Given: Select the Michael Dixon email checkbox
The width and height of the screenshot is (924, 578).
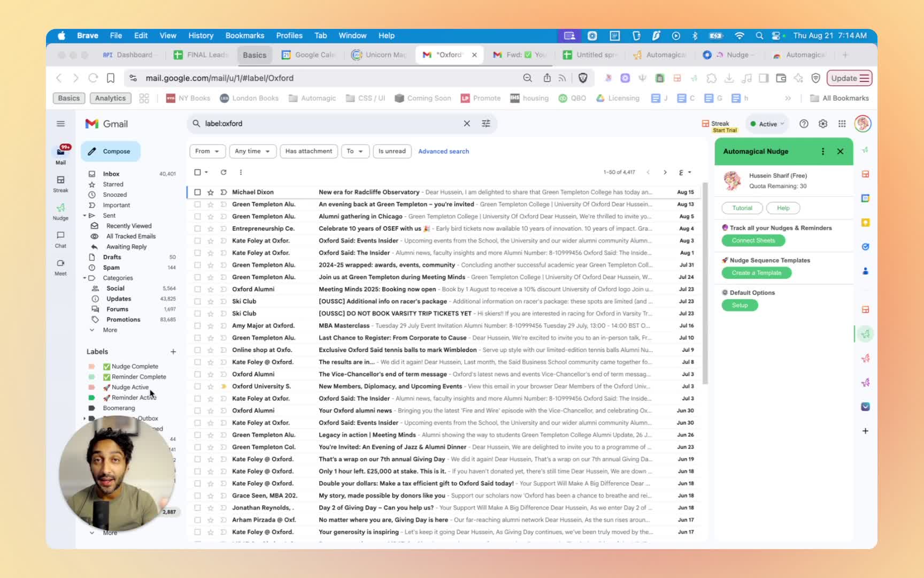Looking at the screenshot, I should [198, 192].
